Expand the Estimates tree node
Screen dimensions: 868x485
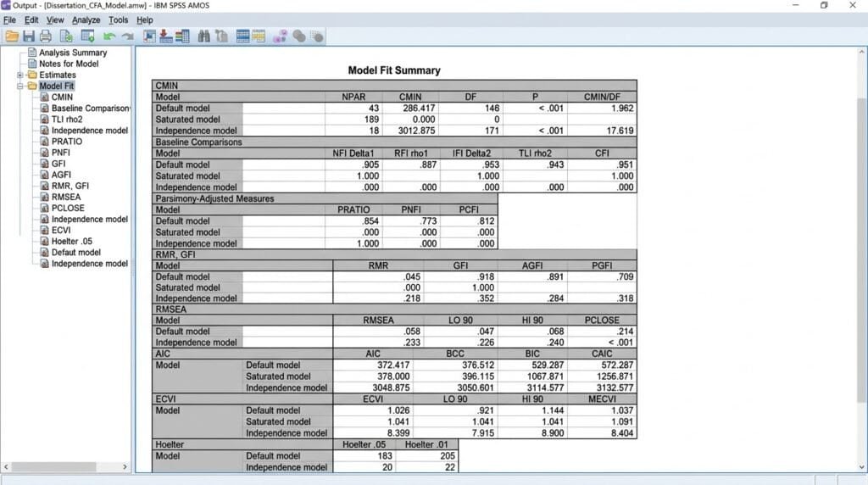pos(20,75)
